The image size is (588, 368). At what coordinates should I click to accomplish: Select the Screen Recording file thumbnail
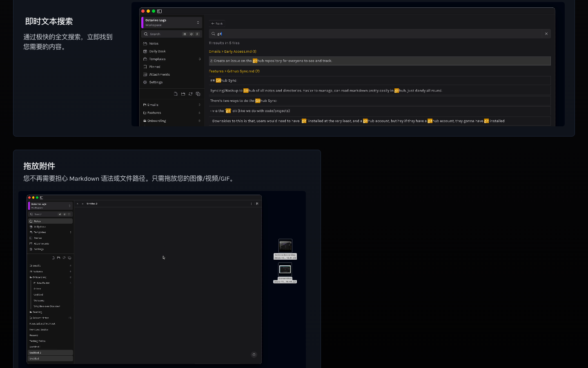(285, 246)
